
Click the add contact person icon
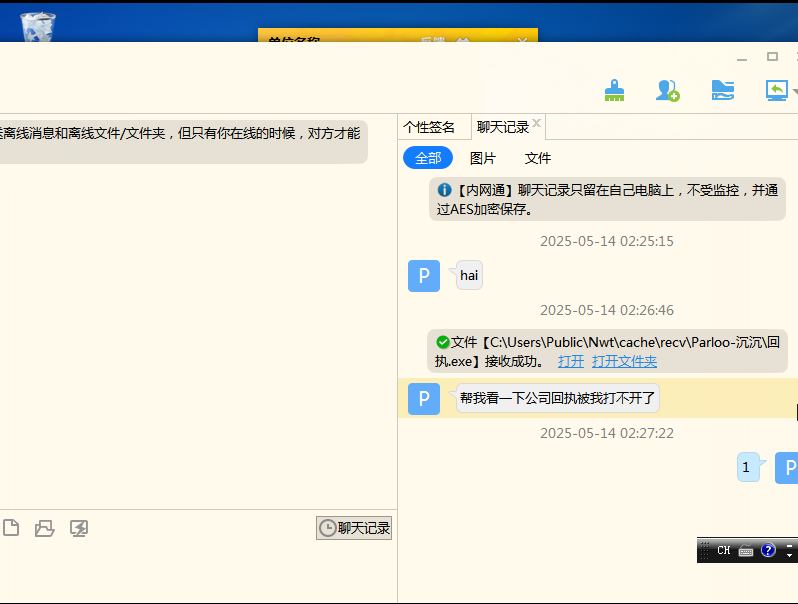[668, 91]
